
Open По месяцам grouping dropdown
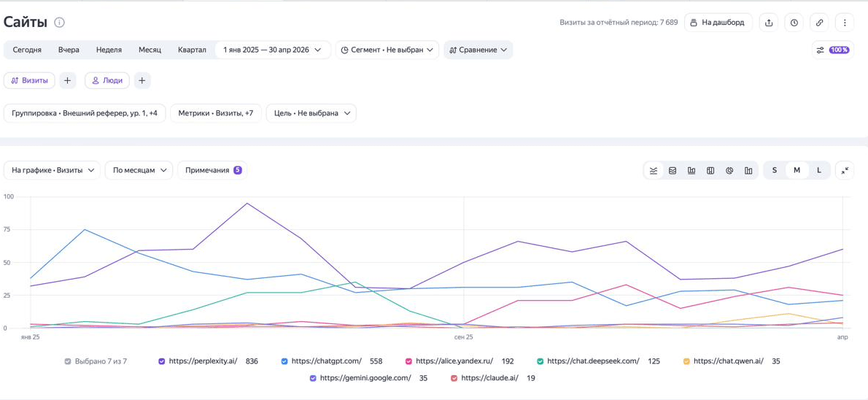point(139,170)
